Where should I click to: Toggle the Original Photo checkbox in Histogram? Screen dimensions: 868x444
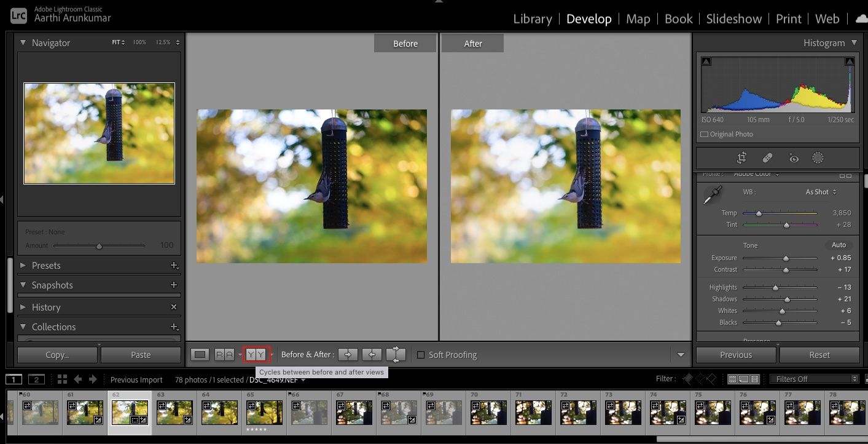click(x=703, y=134)
